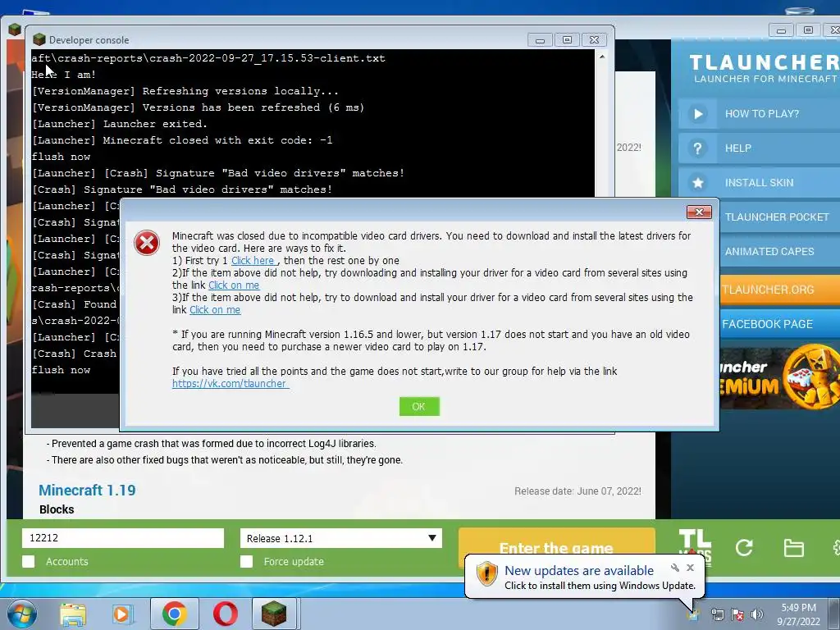Click 'There are also other fixed bugs' line
Screen dimensions: 840x630
pos(225,460)
